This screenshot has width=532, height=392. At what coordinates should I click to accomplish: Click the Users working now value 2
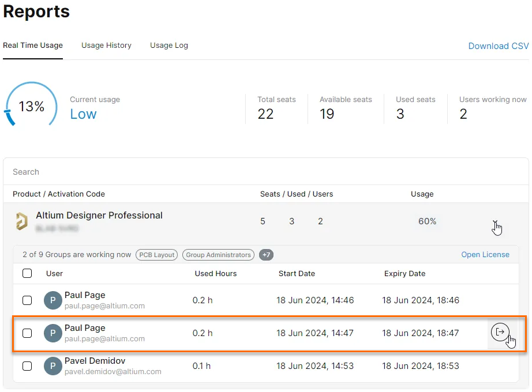pos(463,114)
